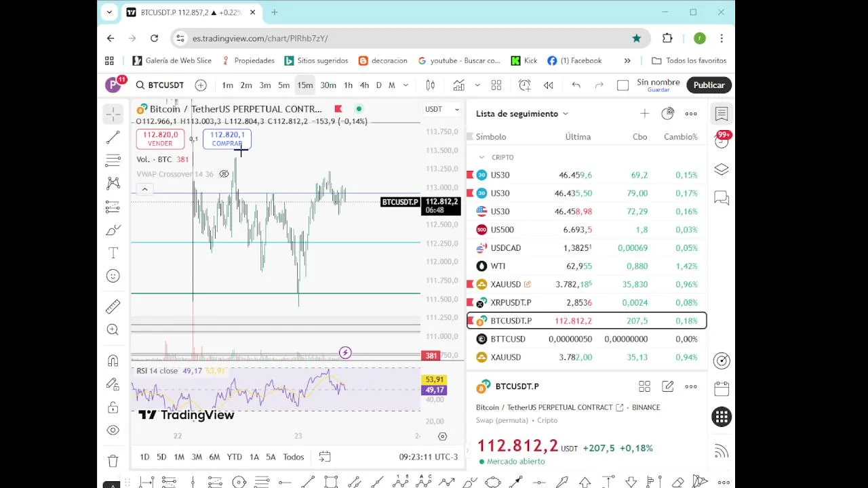Image resolution: width=868 pixels, height=488 pixels.
Task: Select the ruler measure tool
Action: (113, 306)
